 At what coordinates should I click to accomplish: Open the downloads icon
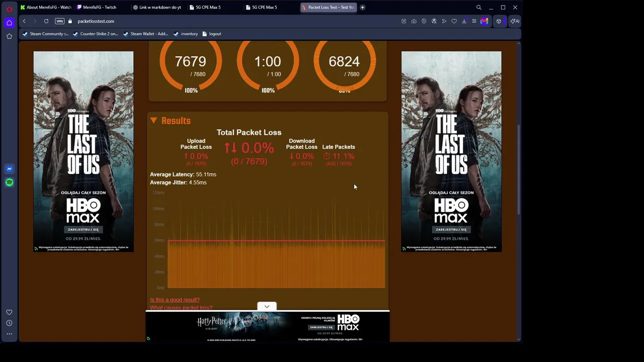click(464, 21)
